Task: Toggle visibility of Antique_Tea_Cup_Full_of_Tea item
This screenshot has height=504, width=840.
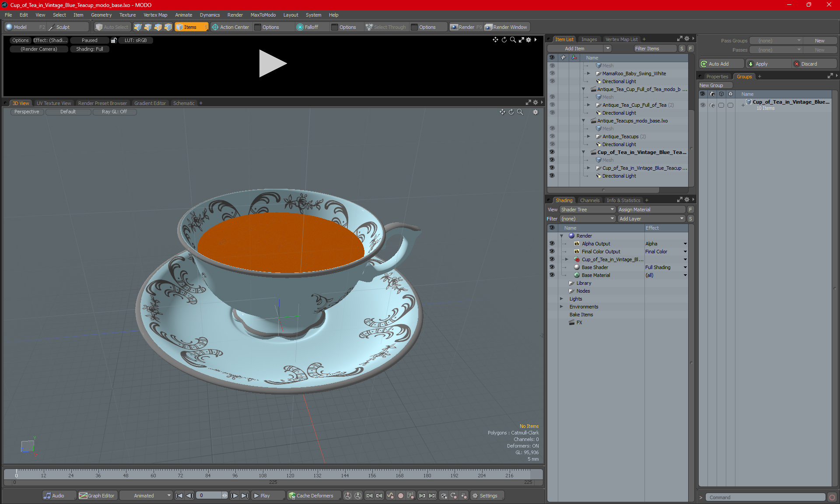Action: (552, 105)
